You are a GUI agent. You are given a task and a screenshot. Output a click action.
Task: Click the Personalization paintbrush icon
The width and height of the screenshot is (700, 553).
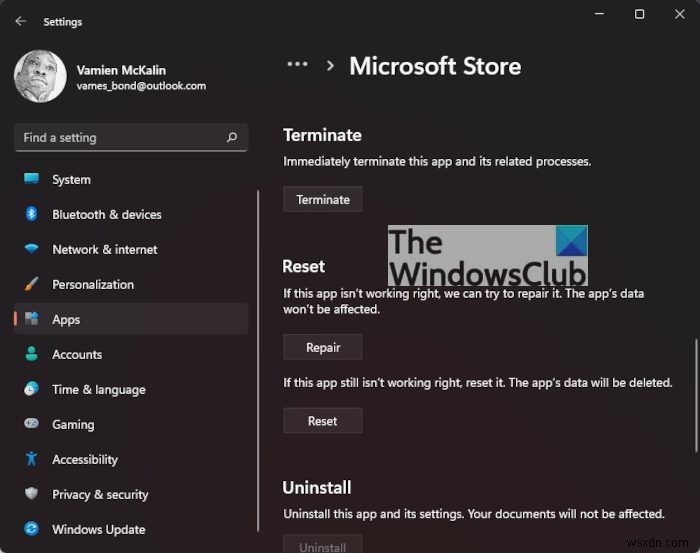point(31,284)
